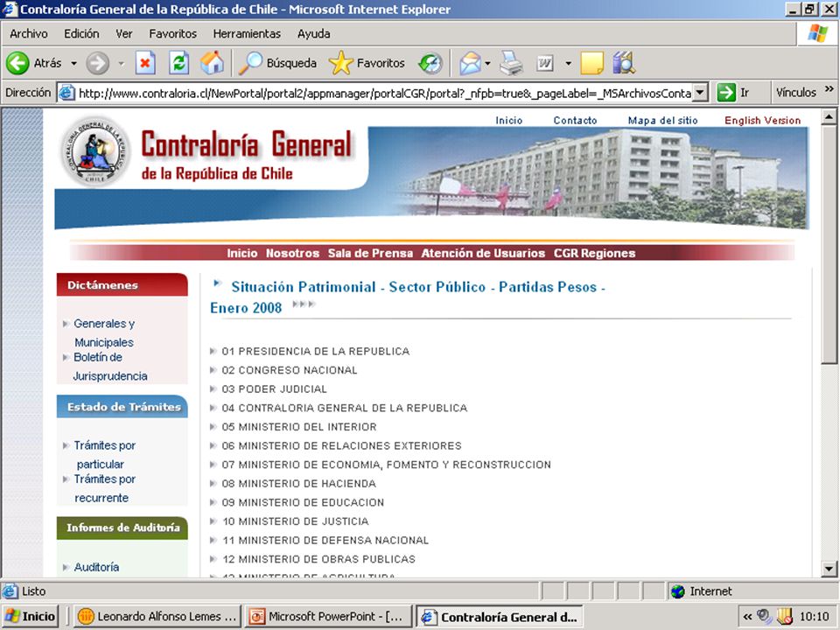Click the volume tray icon
The image size is (840, 630).
764,617
